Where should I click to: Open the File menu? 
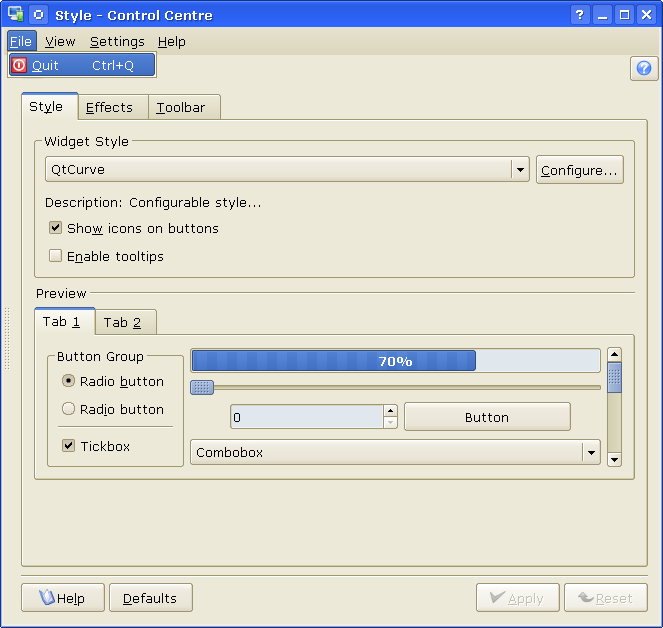(21, 41)
